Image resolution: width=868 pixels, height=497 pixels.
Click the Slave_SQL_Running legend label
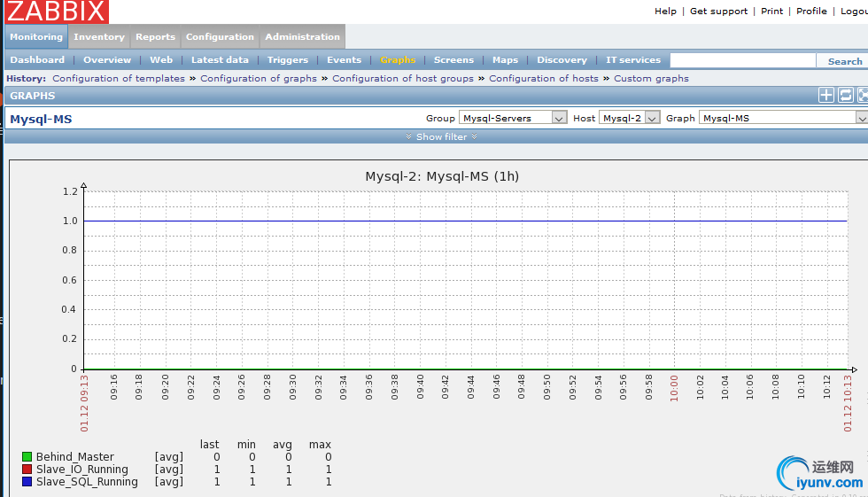(87, 482)
